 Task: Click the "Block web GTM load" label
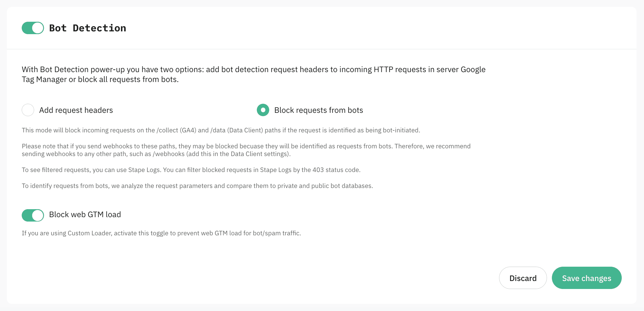coord(85,215)
